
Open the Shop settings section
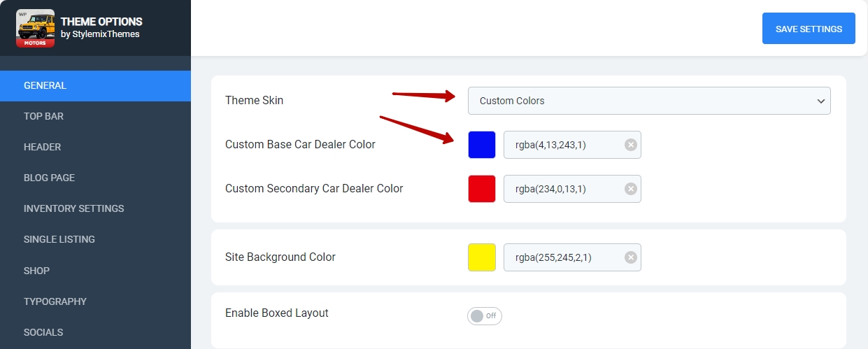pos(36,271)
